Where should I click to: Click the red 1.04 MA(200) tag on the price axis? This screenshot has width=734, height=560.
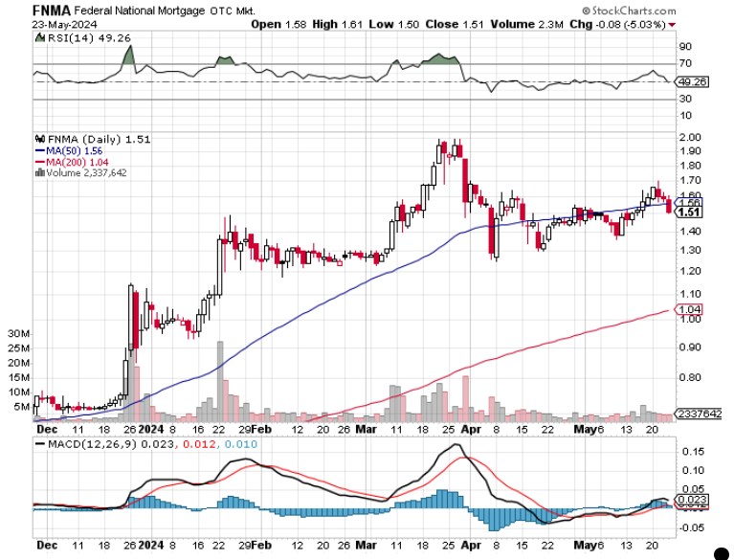pyautogui.click(x=689, y=309)
